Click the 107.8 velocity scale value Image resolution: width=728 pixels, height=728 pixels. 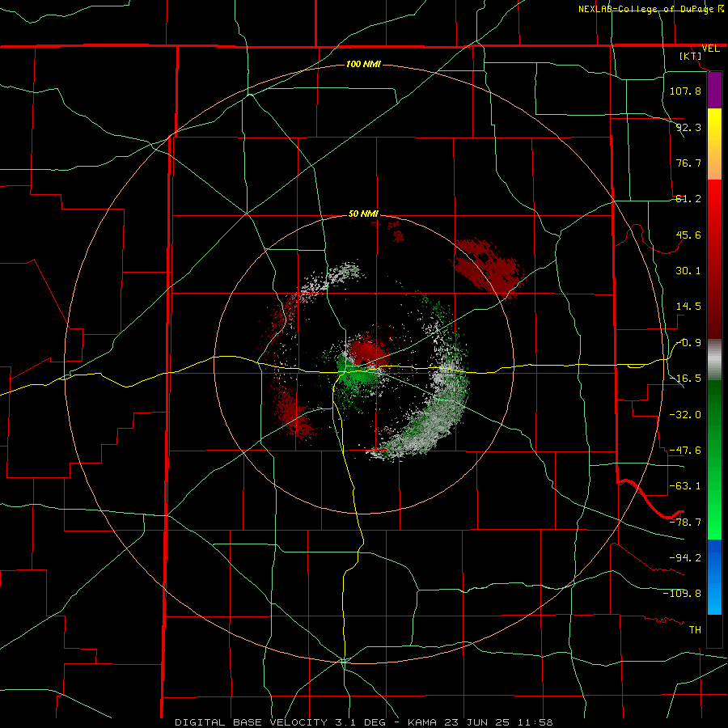pyautogui.click(x=685, y=91)
